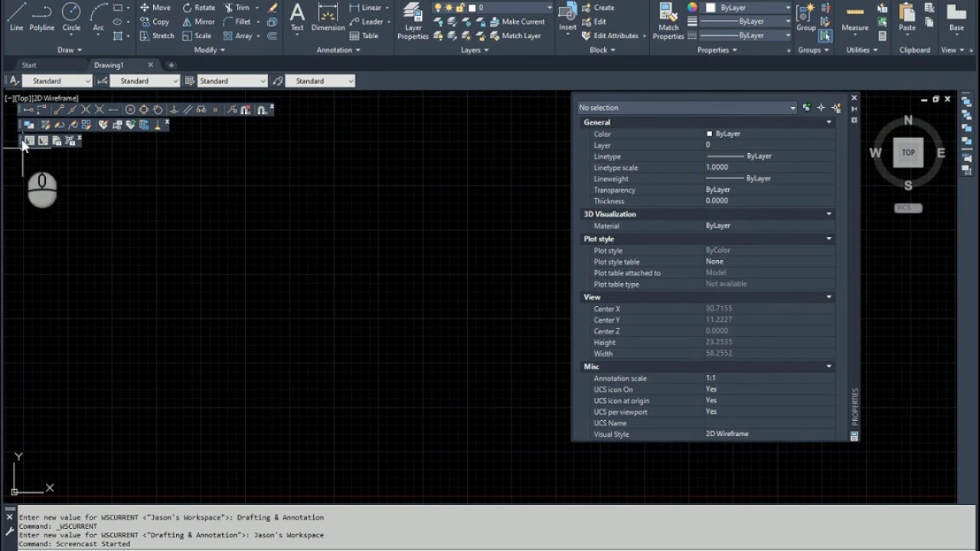Open the Measure utility
This screenshot has width=980, height=551.
tap(855, 18)
